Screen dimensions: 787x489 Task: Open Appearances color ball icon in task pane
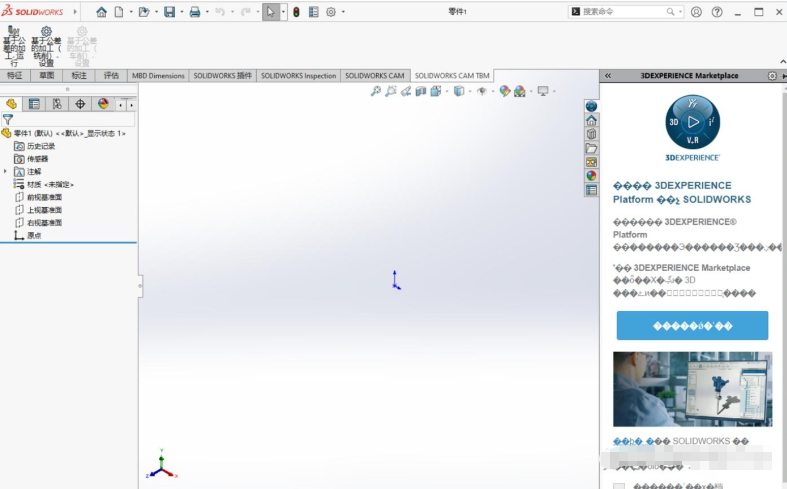point(591,176)
